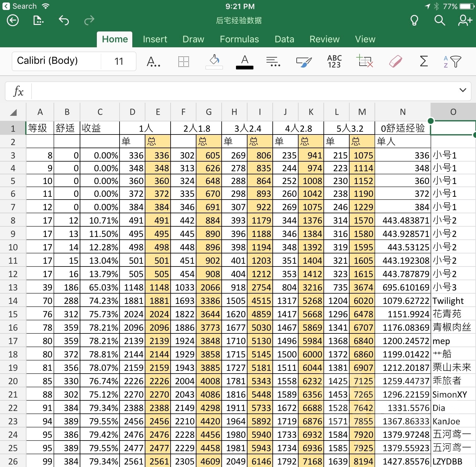
Task: Open the lightbulb Tell Me helper
Action: point(414,21)
